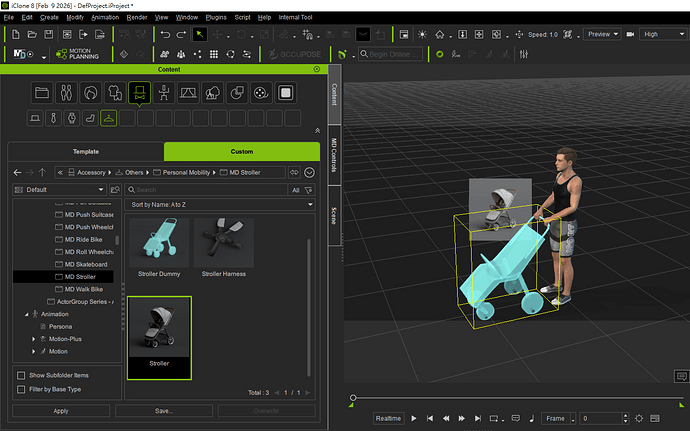Click the green record circle icon
This screenshot has height=431, width=690.
[x=439, y=54]
